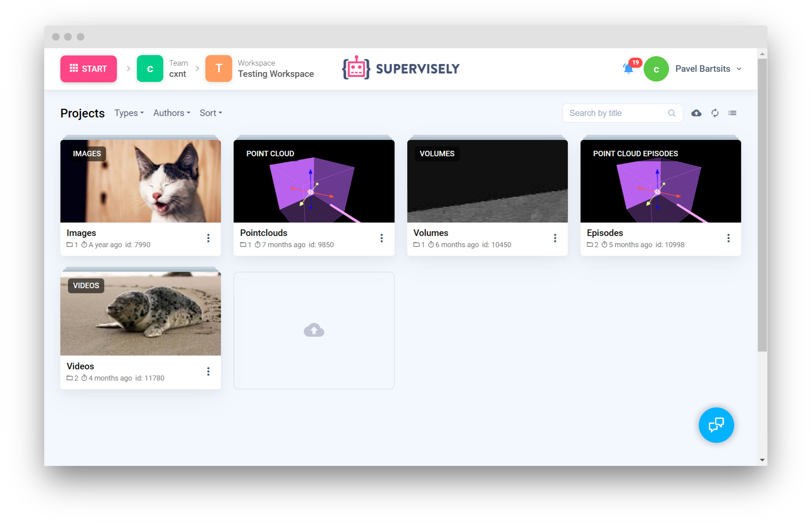Click the Volumes project title
Screen dimensions: 812x529
[431, 233]
